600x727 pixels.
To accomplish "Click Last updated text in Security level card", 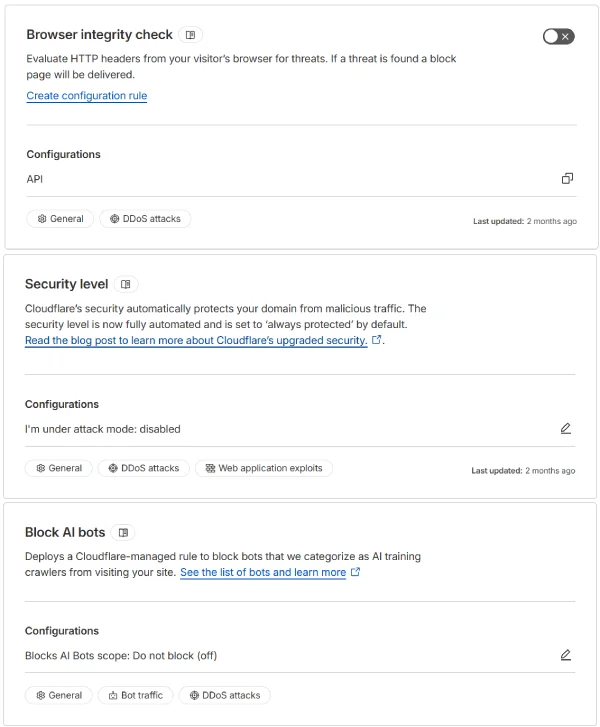I will pos(523,471).
